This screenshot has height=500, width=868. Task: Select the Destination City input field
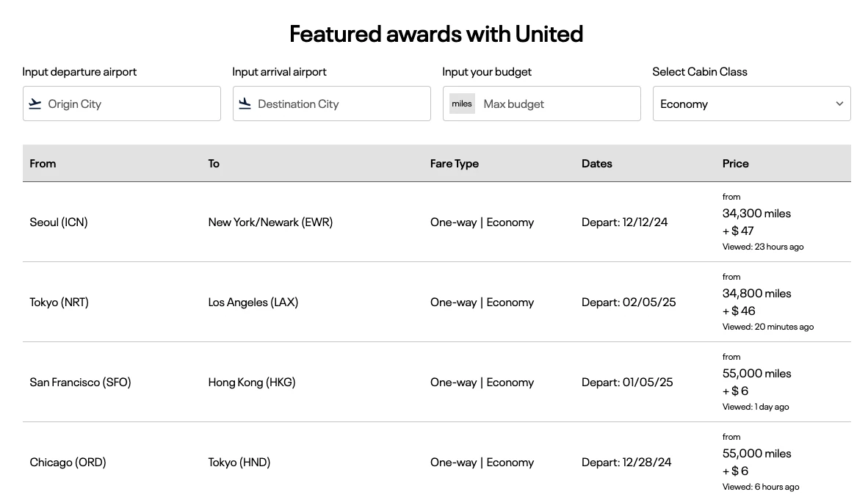(x=331, y=104)
